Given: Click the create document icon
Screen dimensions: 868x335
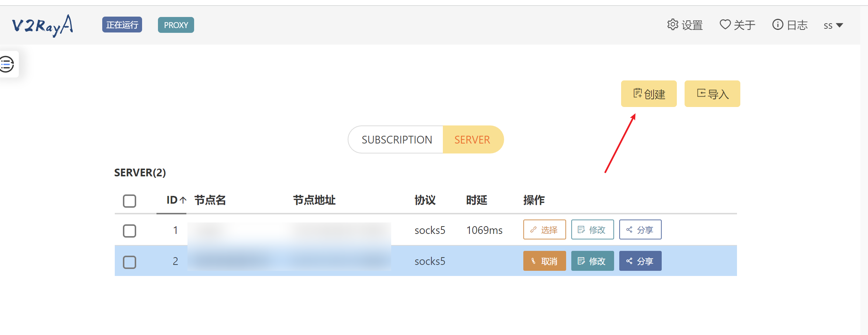Looking at the screenshot, I should (637, 93).
